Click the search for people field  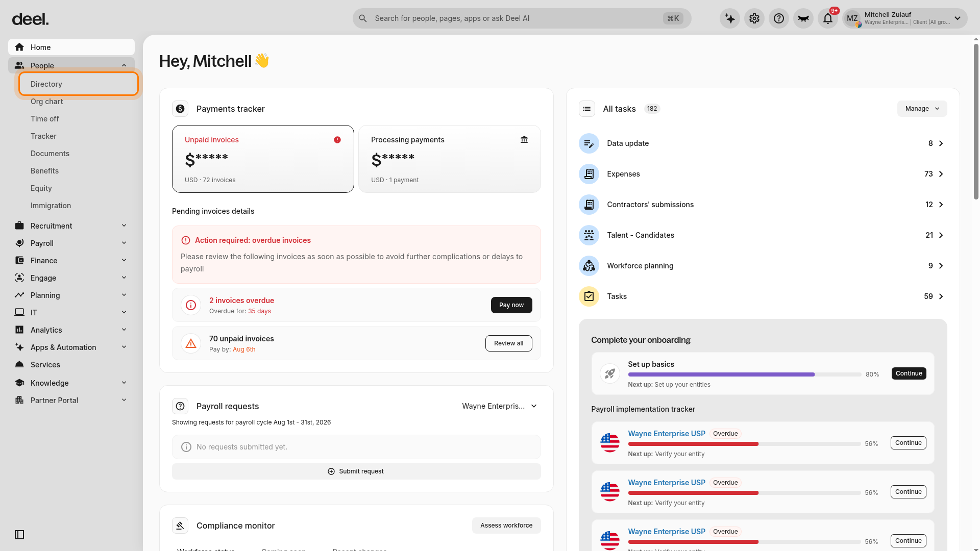pyautogui.click(x=522, y=18)
